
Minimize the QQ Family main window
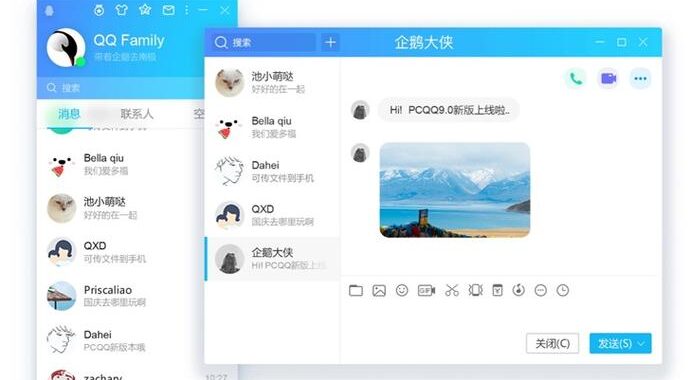[203, 10]
